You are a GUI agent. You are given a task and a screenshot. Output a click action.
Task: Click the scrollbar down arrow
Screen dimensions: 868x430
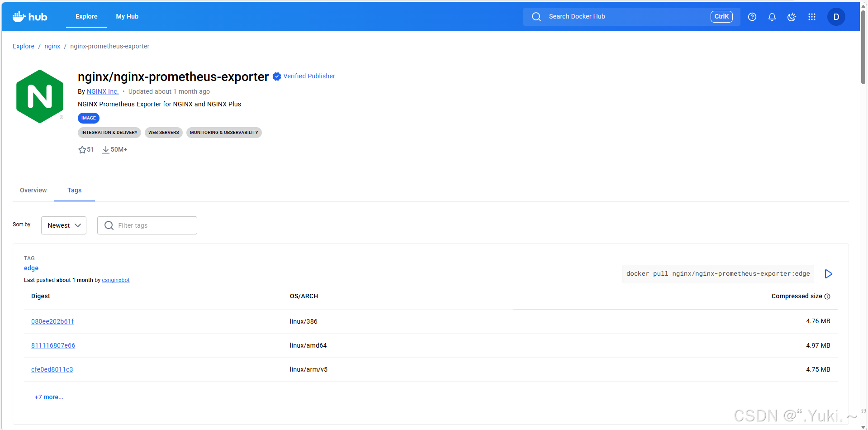[x=863, y=427]
